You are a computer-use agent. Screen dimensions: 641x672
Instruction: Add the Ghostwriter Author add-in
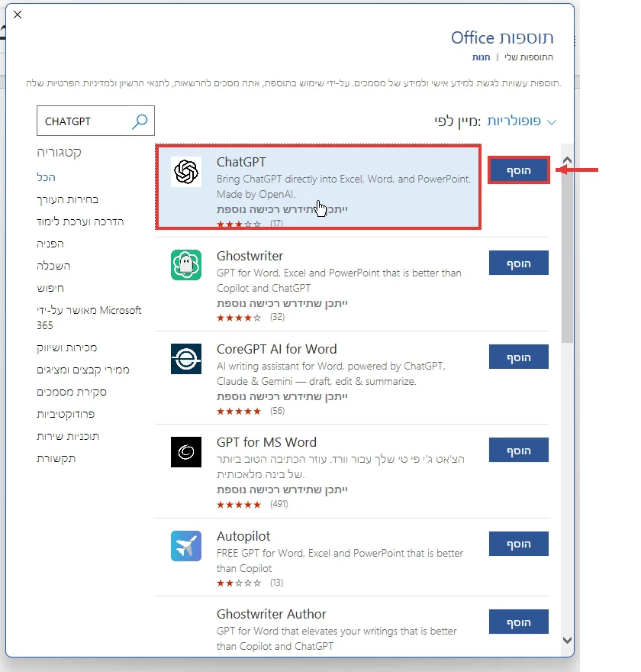pos(519,622)
